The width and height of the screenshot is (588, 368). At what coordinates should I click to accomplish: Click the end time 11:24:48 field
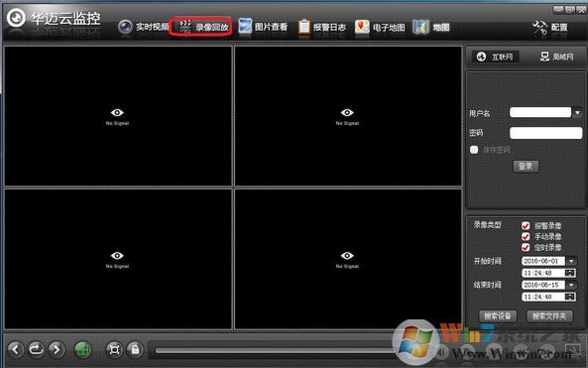(x=543, y=297)
